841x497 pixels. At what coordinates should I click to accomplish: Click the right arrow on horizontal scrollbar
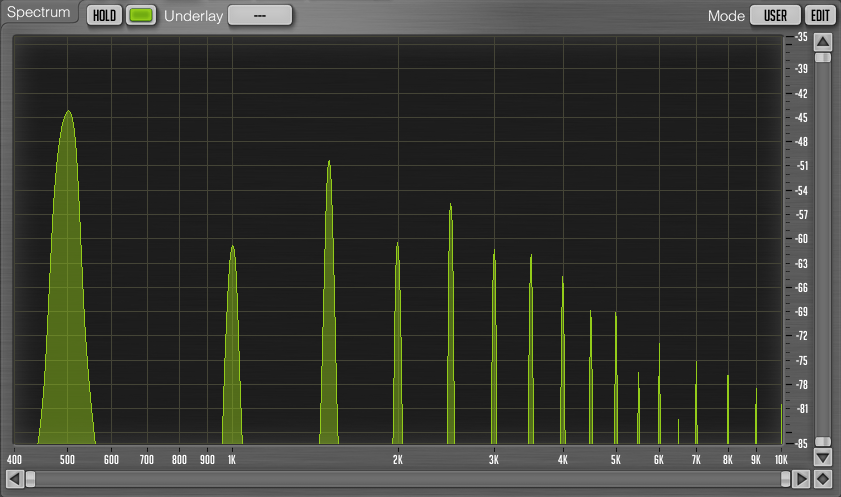click(801, 479)
